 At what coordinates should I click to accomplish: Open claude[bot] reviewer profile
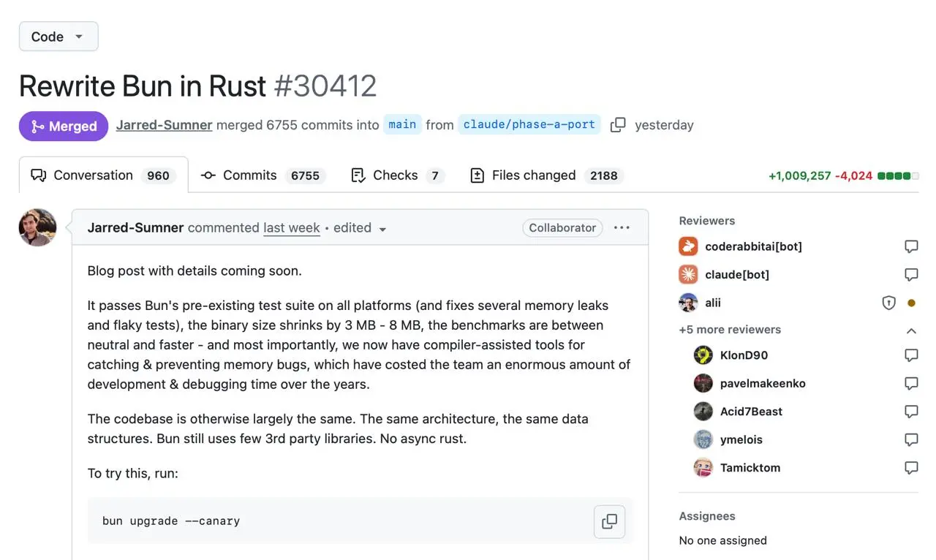click(737, 275)
